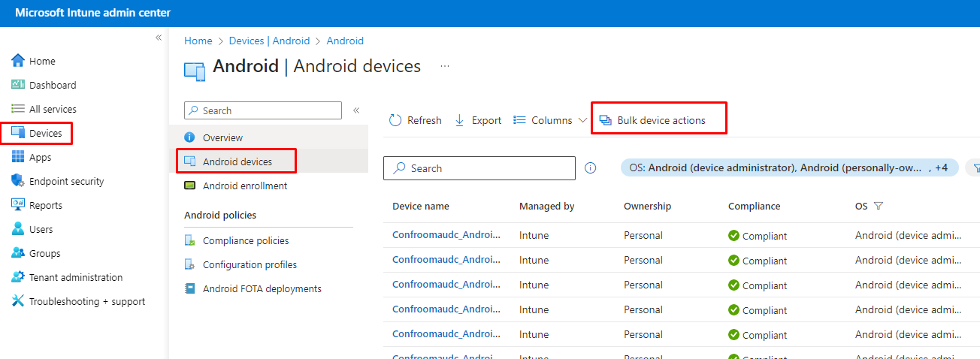The image size is (980, 359).
Task: Click Microsoft Intune admin center title
Action: 92,13
